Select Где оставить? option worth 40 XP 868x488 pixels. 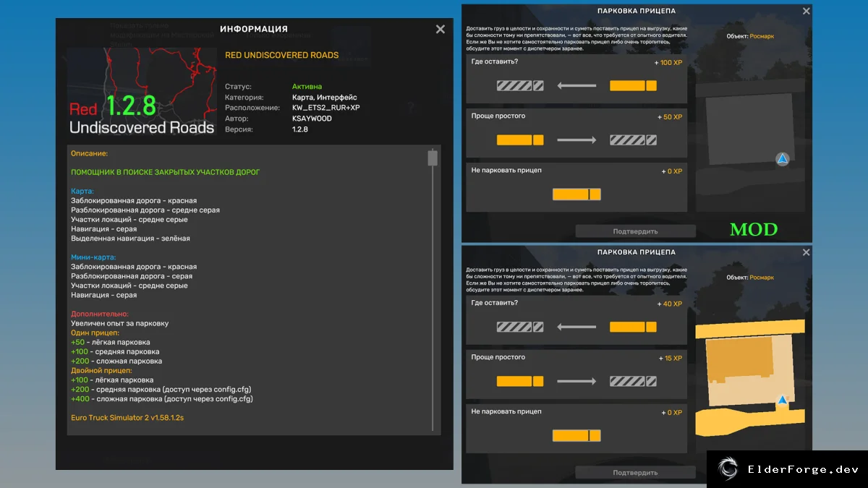576,320
